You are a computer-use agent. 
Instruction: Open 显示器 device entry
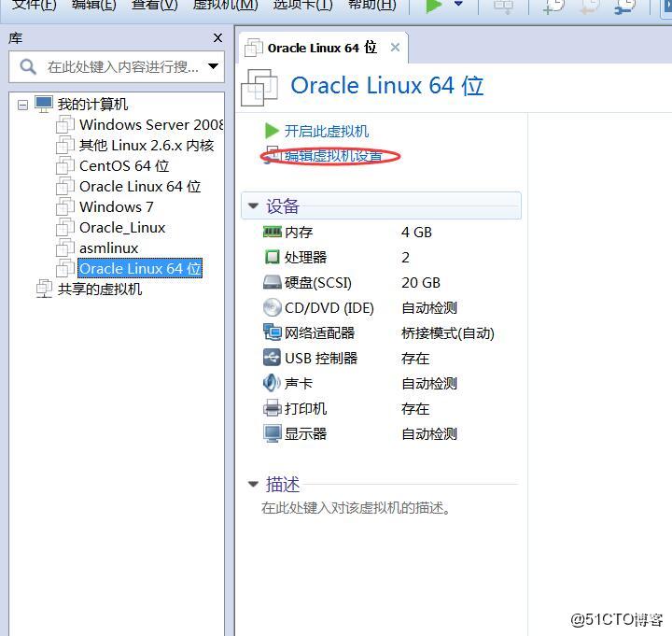305,434
